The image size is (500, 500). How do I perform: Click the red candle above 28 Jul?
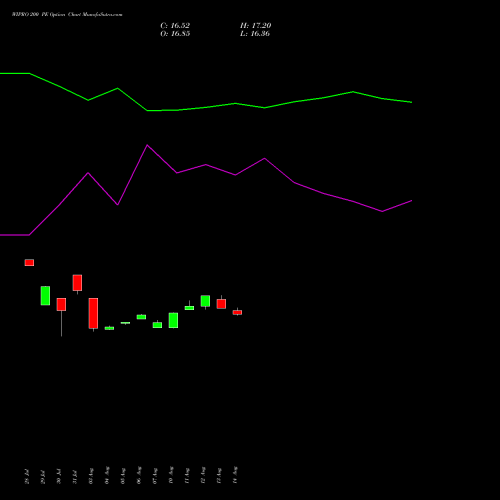click(x=29, y=263)
